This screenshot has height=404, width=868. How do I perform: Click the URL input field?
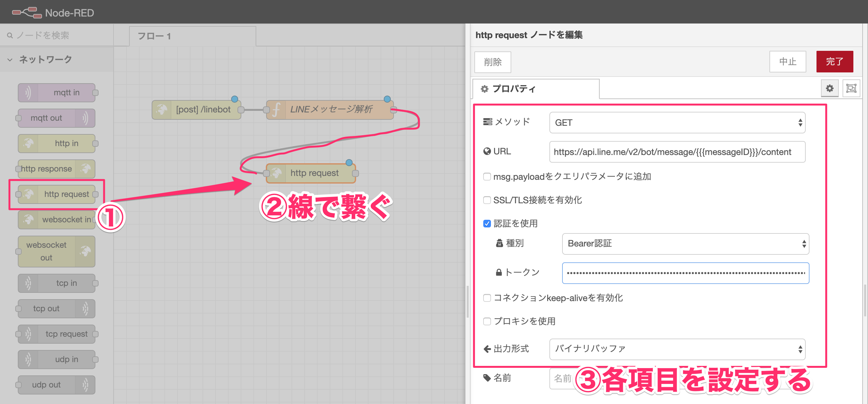677,152
